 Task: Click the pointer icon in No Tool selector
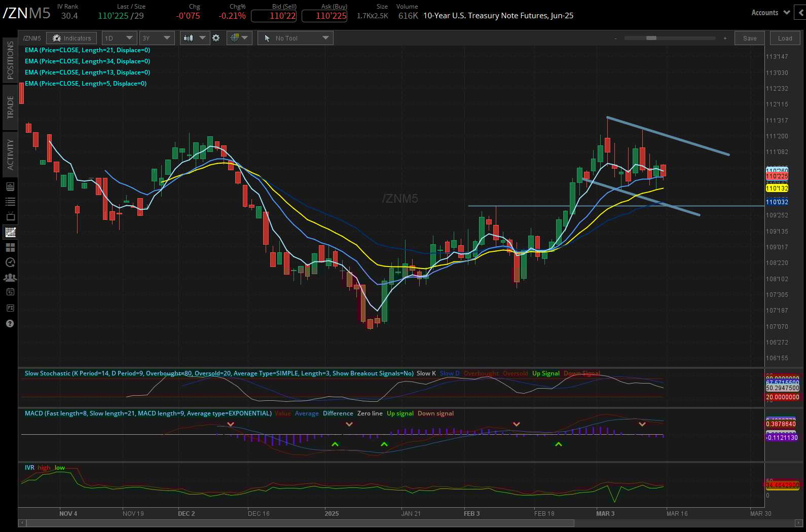(x=267, y=38)
